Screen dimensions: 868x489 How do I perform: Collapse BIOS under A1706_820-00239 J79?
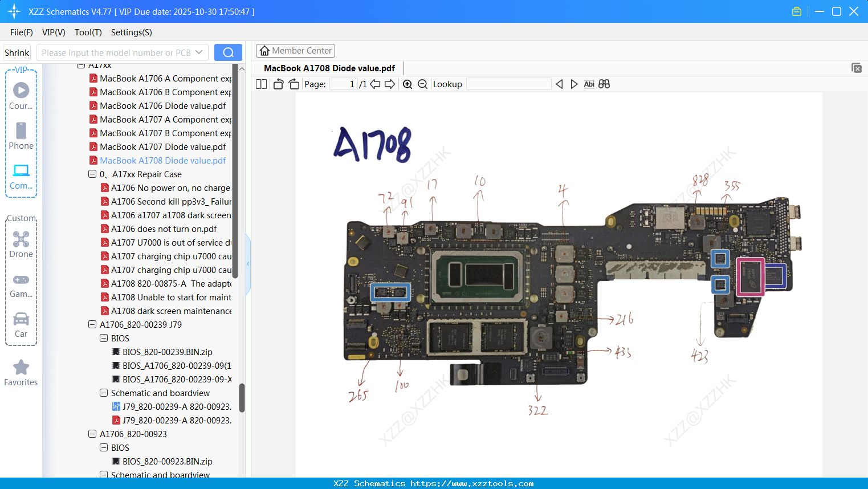click(x=104, y=339)
